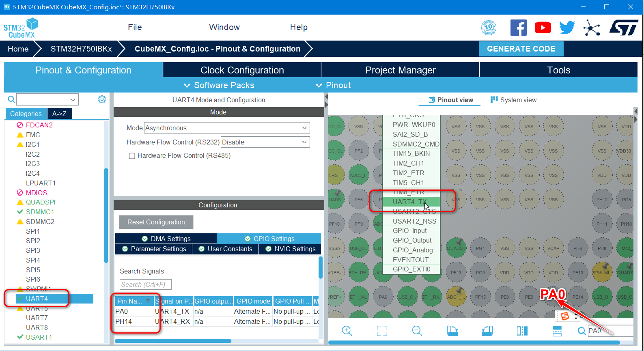Screen dimensions: 644x351
Task: Select QUADSPI in the peripheral list
Action: pyautogui.click(x=41, y=202)
